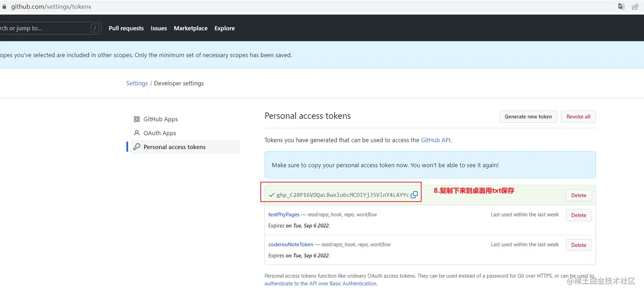Click the Revoke all button

(578, 116)
